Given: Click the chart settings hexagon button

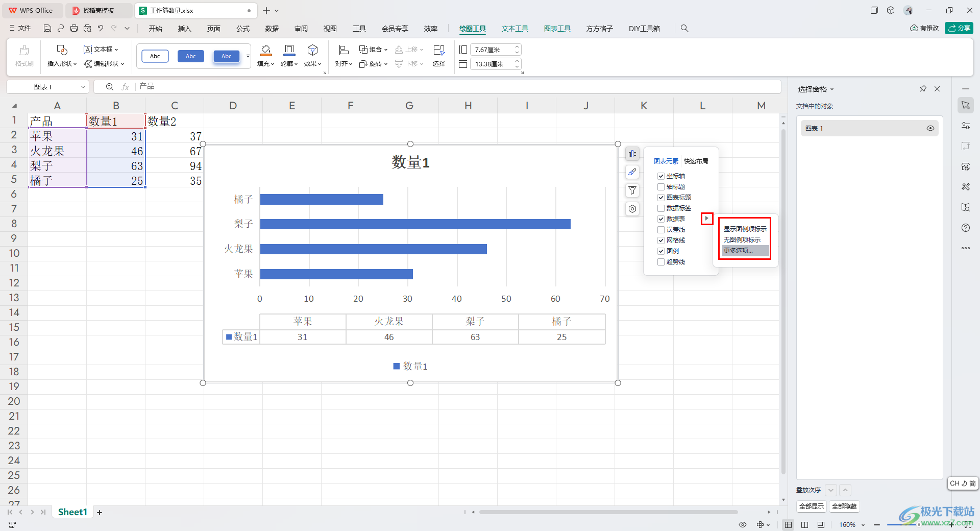Looking at the screenshot, I should (632, 209).
